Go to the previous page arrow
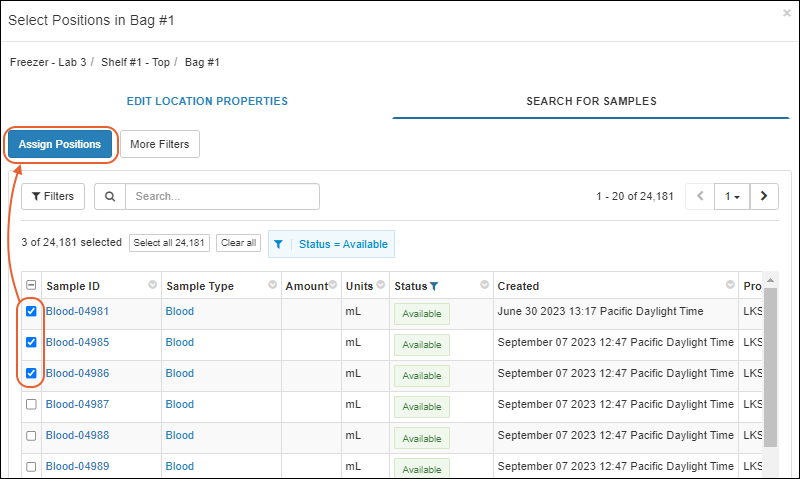 pos(701,197)
